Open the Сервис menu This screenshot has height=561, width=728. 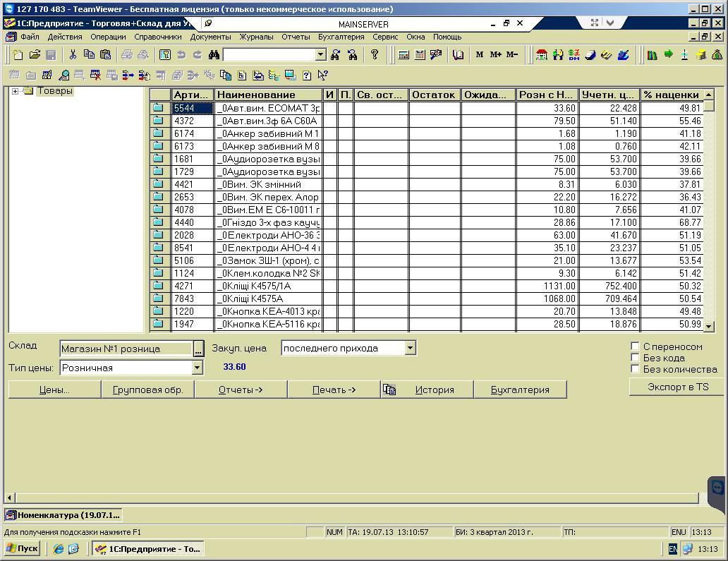[x=385, y=37]
